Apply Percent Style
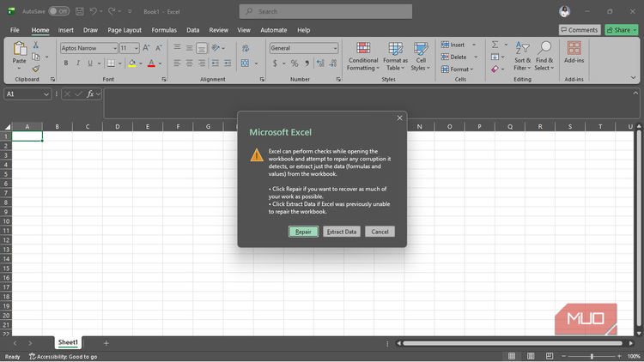This screenshot has height=362, width=644. 295,63
